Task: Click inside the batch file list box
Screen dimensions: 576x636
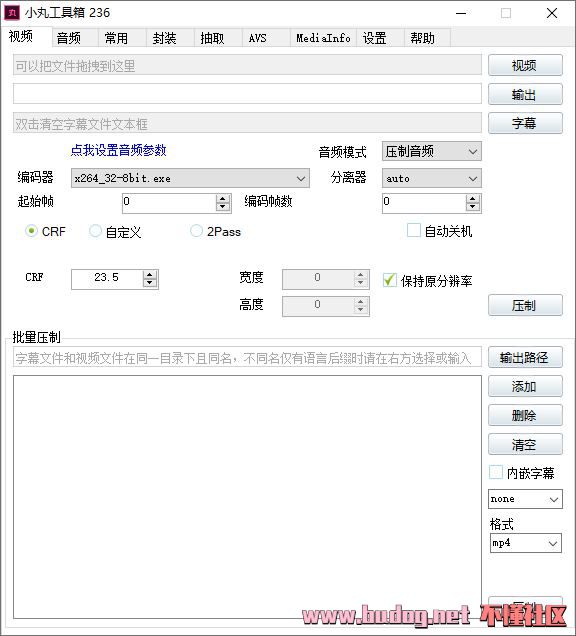Action: (247, 497)
